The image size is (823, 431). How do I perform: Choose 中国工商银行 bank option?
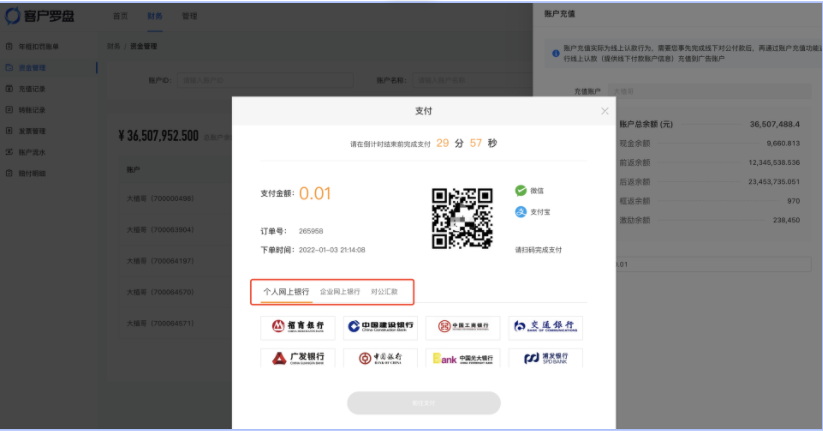pos(462,327)
